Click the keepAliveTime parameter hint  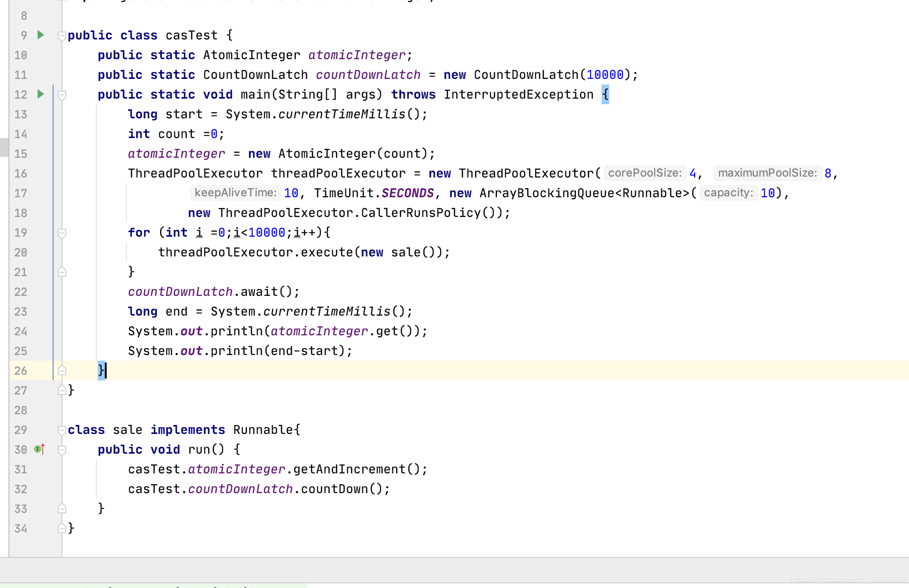[235, 193]
